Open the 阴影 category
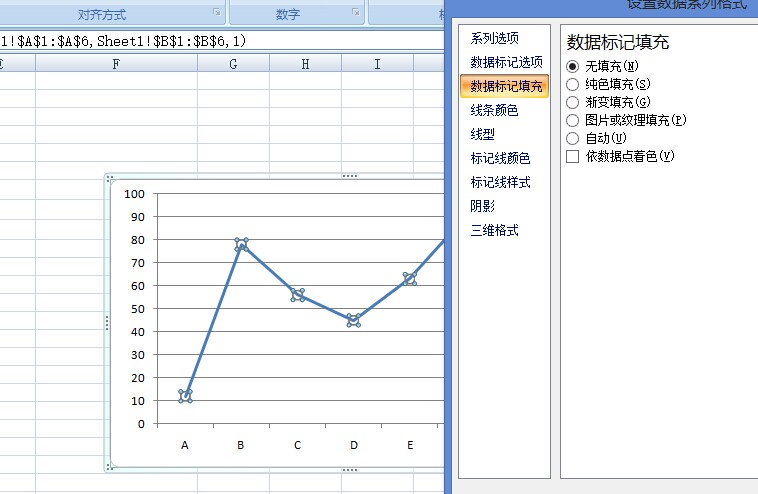This screenshot has width=758, height=494. (x=482, y=206)
